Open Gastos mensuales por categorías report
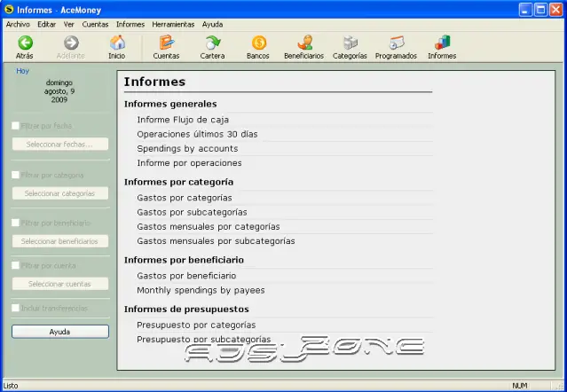Image resolution: width=567 pixels, height=392 pixels. coord(209,226)
